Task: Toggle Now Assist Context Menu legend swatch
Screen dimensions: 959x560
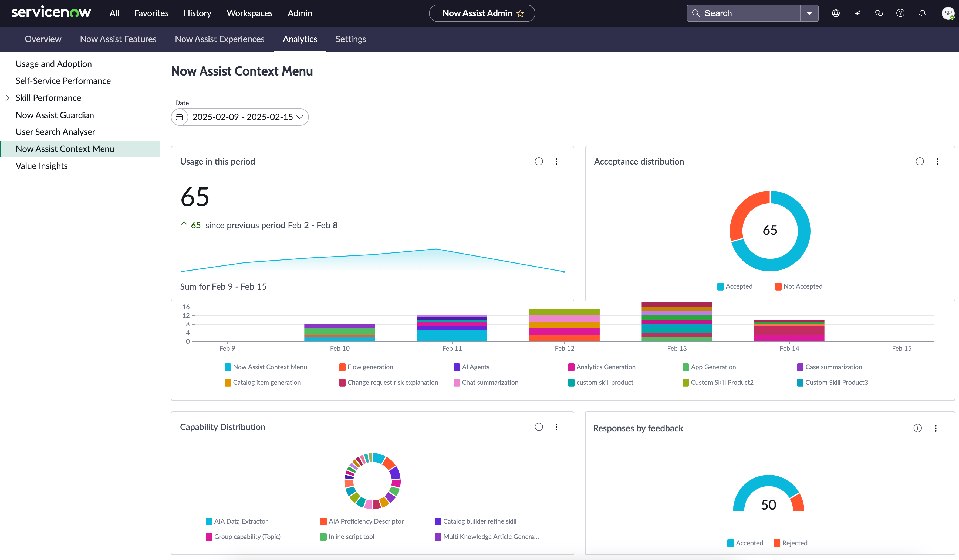Action: tap(228, 367)
